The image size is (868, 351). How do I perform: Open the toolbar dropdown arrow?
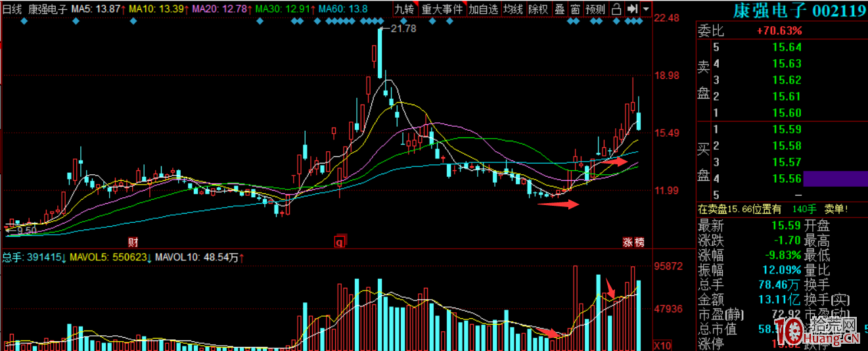647,9
